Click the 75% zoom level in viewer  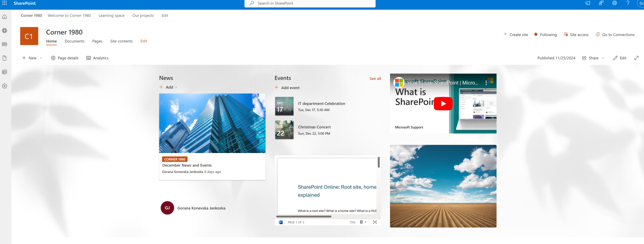(x=352, y=222)
